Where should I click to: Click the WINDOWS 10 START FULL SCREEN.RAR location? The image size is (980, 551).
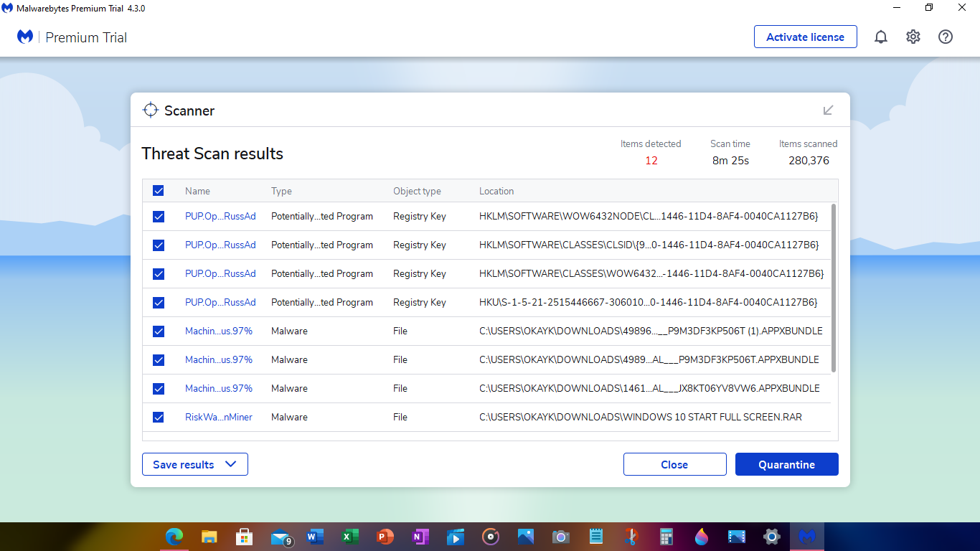(641, 417)
